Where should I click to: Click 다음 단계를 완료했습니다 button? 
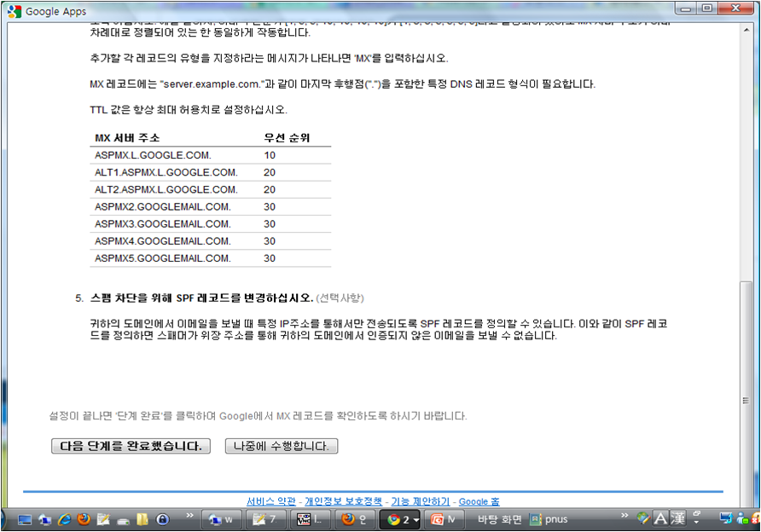click(131, 446)
